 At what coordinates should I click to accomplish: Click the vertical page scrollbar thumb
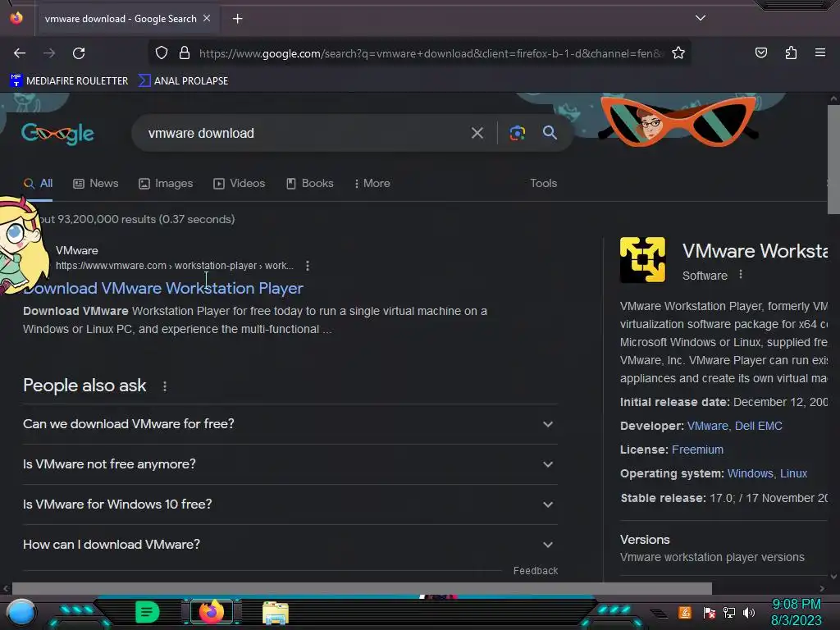coord(833,159)
